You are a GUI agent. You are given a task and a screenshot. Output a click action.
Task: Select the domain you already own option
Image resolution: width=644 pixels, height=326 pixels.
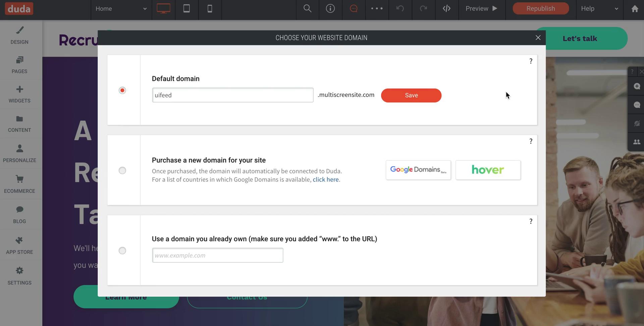[122, 250]
